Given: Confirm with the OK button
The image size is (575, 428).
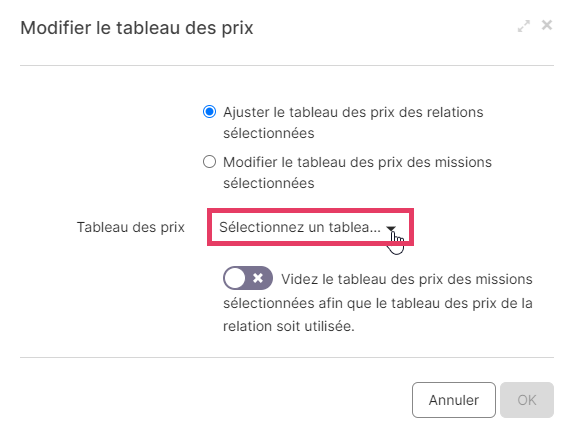Looking at the screenshot, I should pyautogui.click(x=527, y=400).
